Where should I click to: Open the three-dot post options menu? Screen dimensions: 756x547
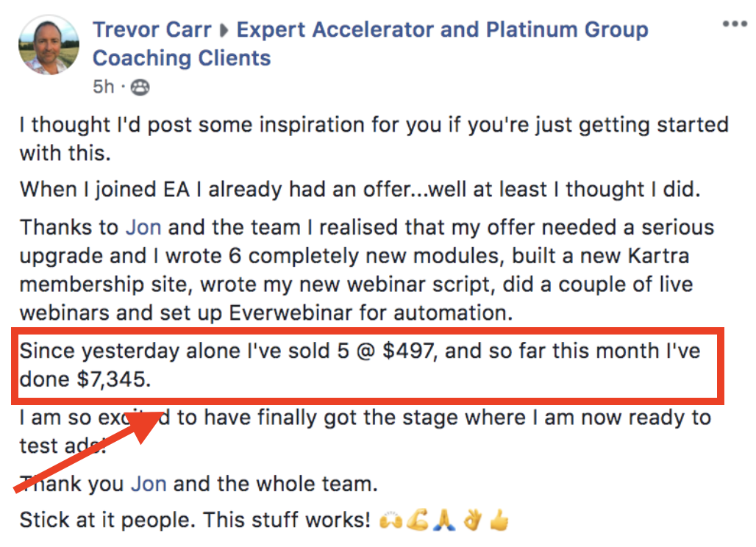(734, 24)
